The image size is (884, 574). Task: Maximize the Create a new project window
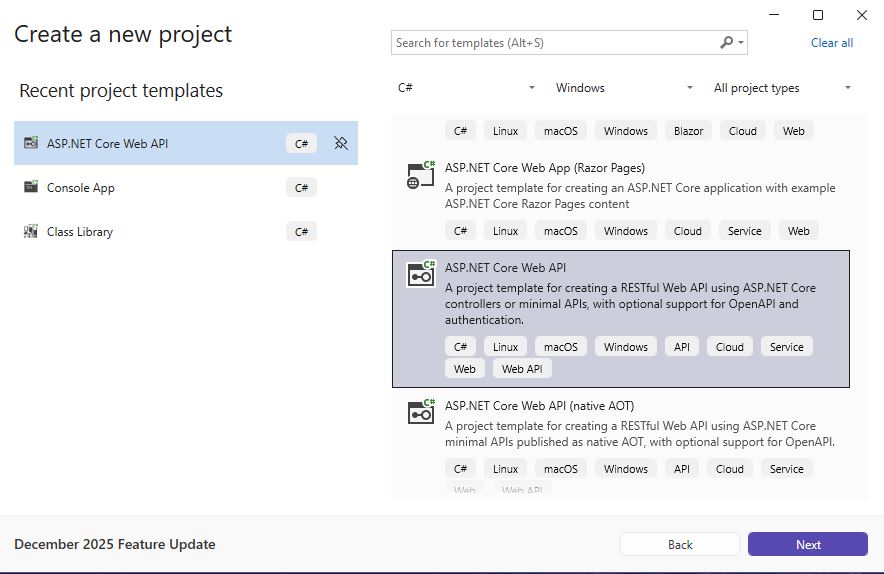[x=817, y=15]
